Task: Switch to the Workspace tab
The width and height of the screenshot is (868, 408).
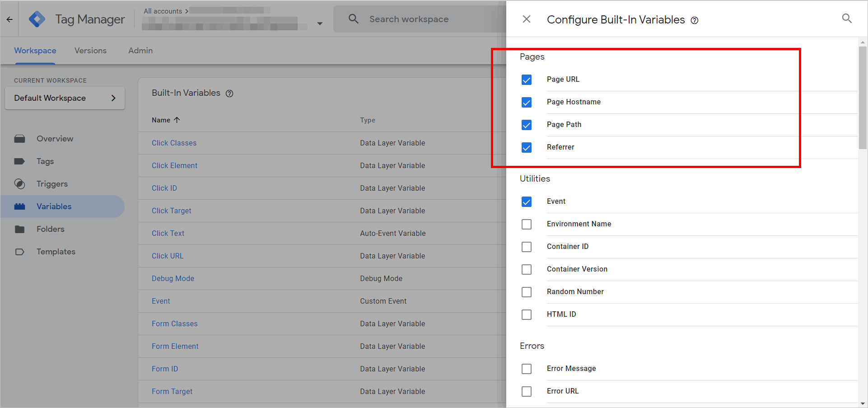Action: 35,51
